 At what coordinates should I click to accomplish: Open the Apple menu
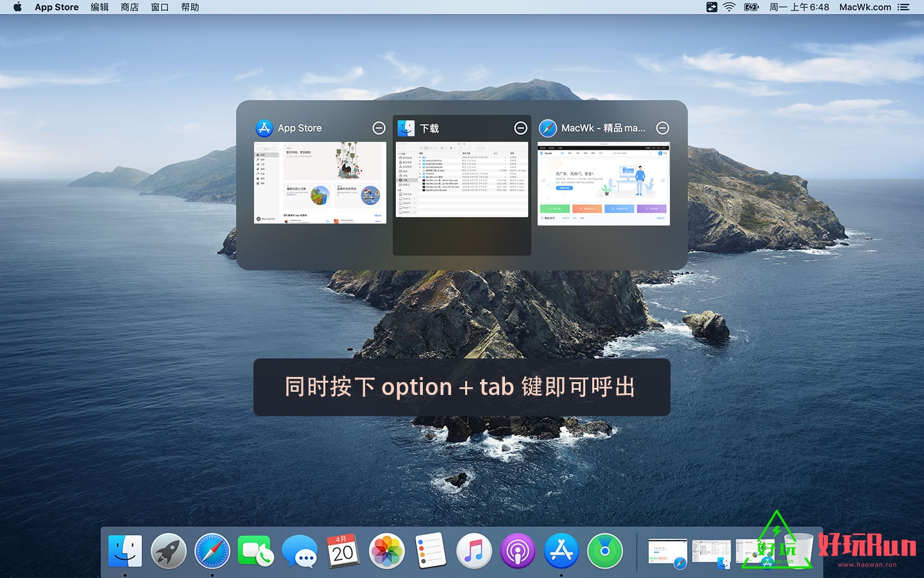tap(16, 7)
